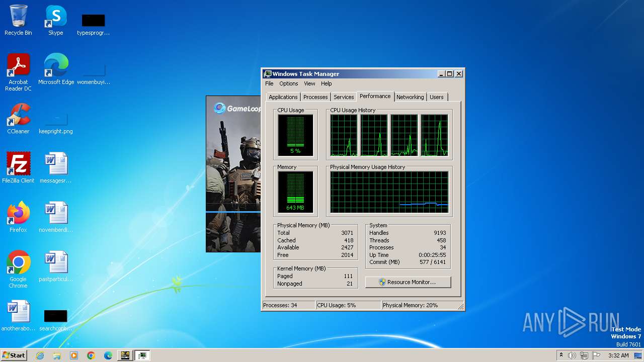
Task: Select the womenbuyi... desktop file
Action: point(94,74)
